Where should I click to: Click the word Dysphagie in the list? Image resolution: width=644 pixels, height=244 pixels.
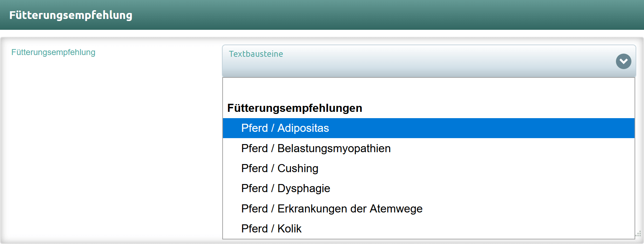304,188
